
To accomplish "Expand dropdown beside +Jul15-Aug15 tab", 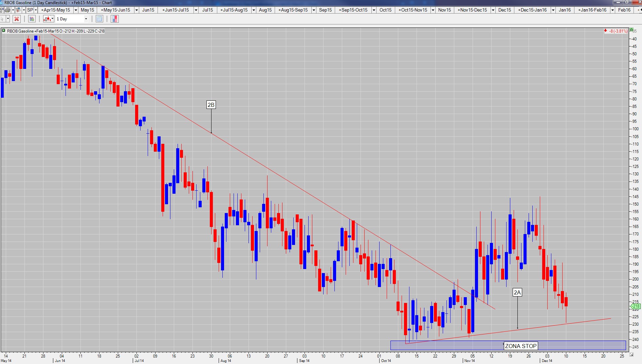I will pos(254,10).
